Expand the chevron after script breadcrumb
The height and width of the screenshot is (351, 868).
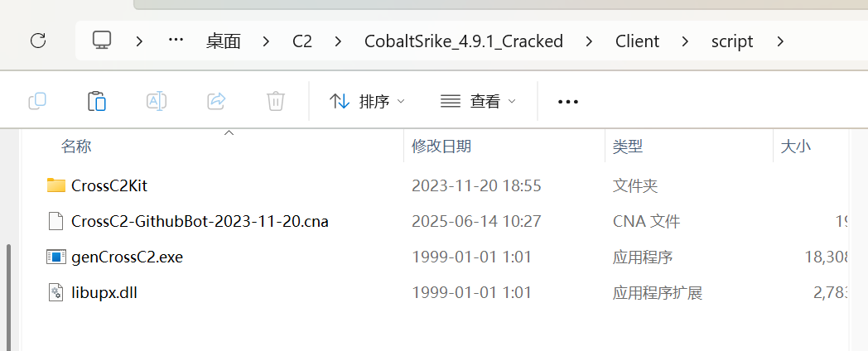click(780, 41)
